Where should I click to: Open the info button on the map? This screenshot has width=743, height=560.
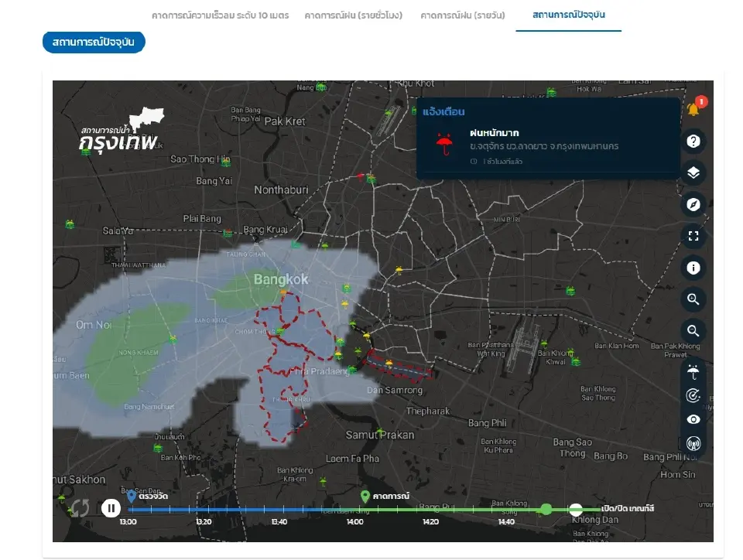(693, 268)
